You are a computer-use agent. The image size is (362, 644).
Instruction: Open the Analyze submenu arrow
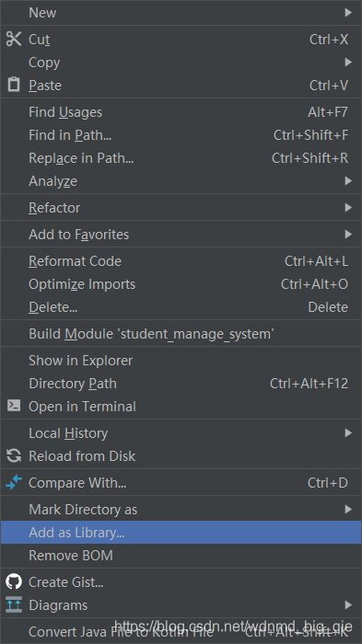[x=348, y=180]
